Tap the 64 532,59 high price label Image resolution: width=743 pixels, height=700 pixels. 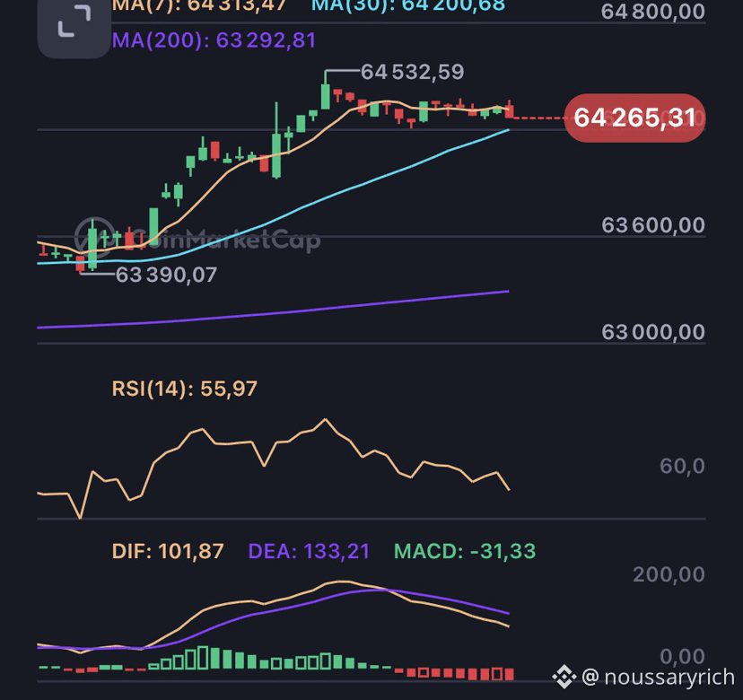[x=412, y=72]
